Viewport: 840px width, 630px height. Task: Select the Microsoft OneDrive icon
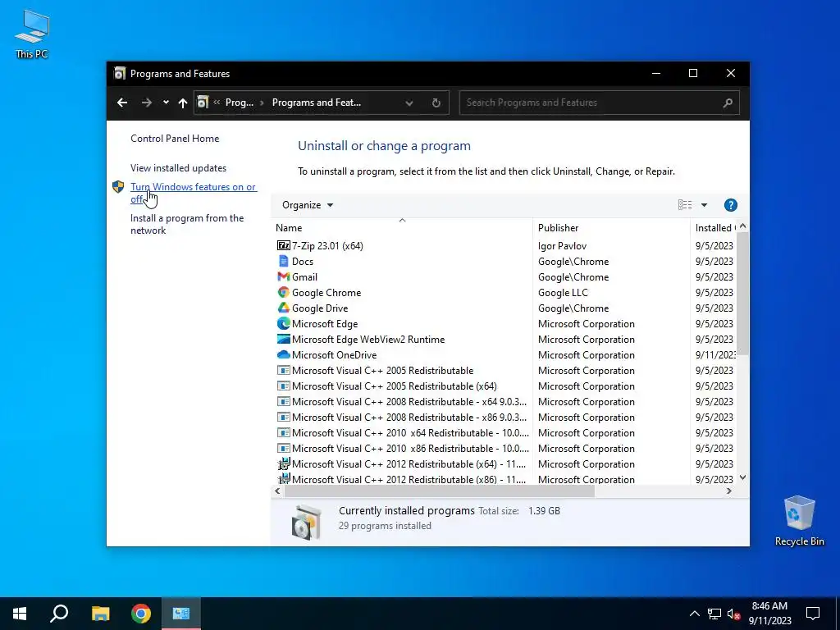283,354
